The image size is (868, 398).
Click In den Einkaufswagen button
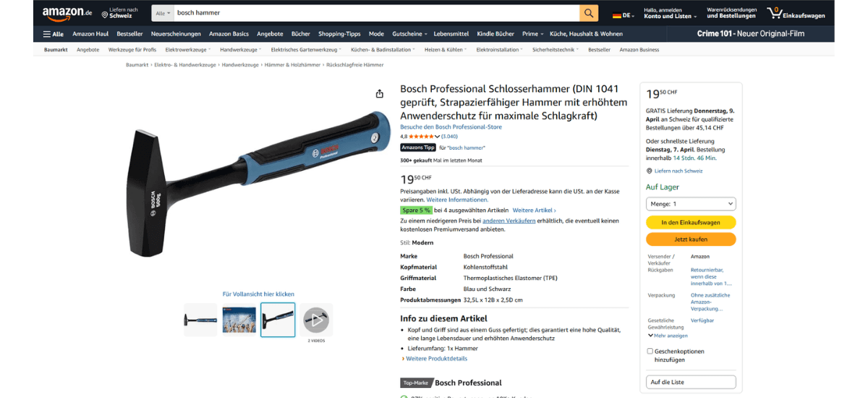(x=691, y=223)
